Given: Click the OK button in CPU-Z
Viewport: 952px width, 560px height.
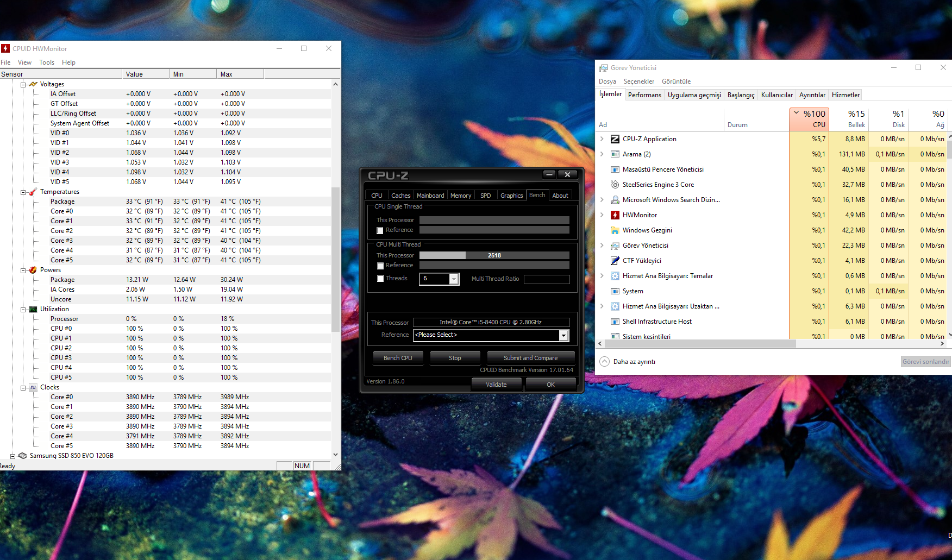Looking at the screenshot, I should pyautogui.click(x=550, y=385).
